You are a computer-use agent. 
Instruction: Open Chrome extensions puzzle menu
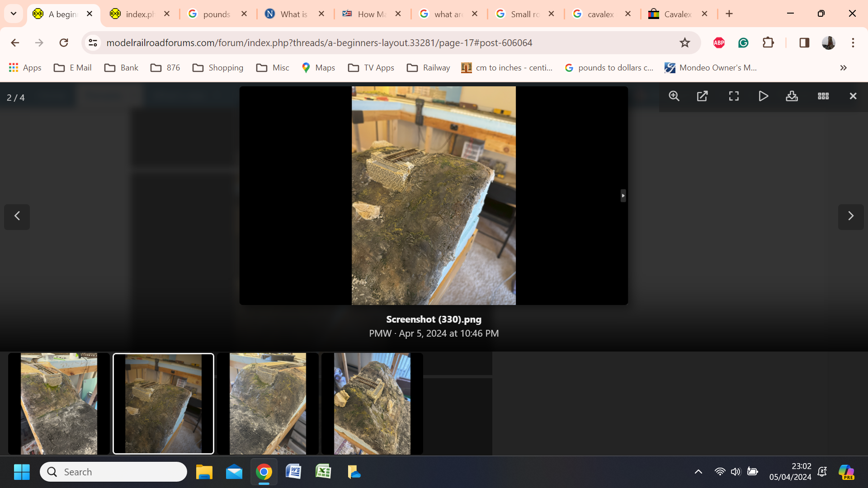[768, 42]
